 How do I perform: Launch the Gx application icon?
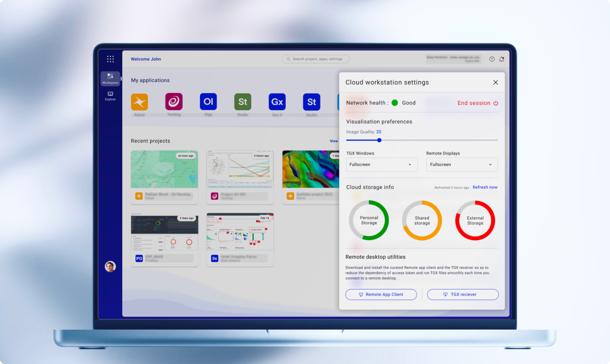277,102
